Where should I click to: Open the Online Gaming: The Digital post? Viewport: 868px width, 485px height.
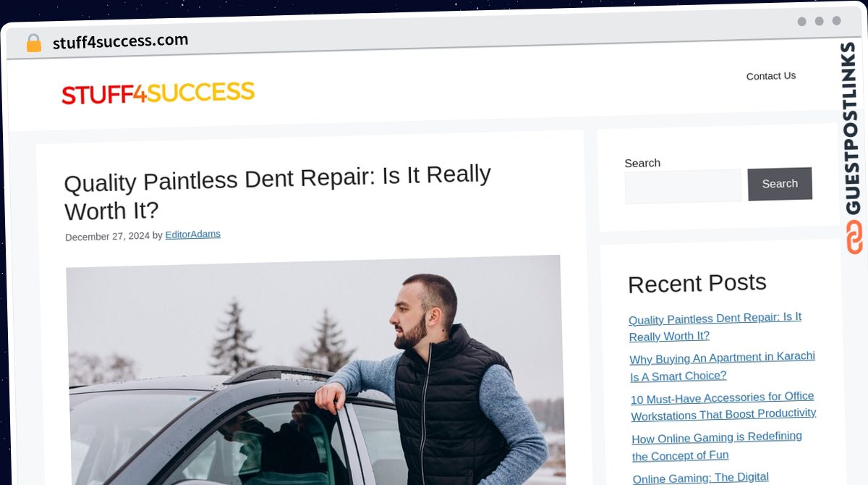pyautogui.click(x=701, y=477)
